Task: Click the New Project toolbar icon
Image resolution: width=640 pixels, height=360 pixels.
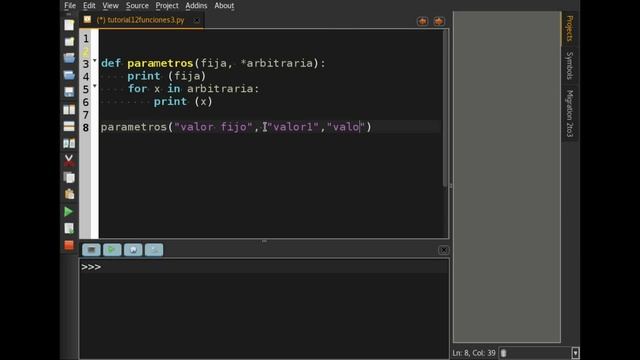Action: click(x=69, y=42)
